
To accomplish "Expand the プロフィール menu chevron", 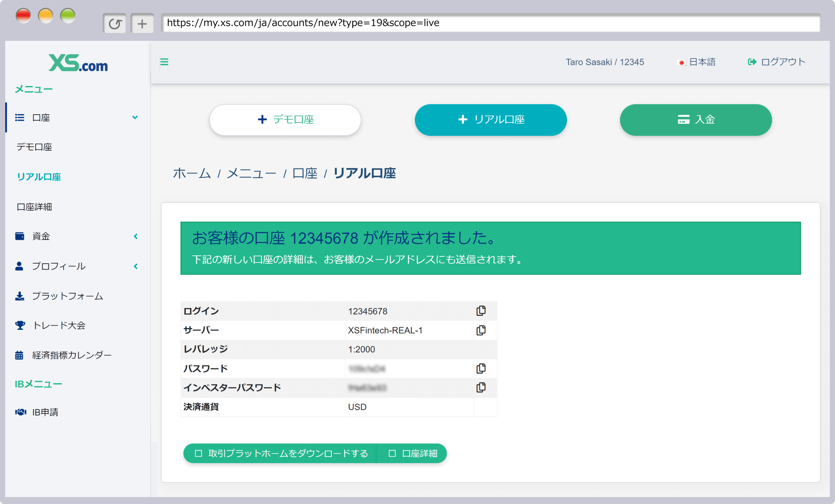I will point(136,266).
